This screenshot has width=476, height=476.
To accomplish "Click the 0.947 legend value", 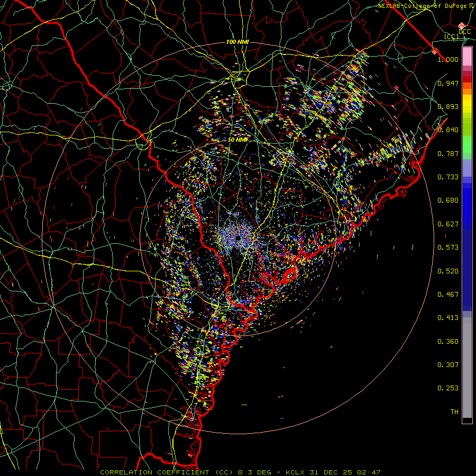I will click(448, 83).
